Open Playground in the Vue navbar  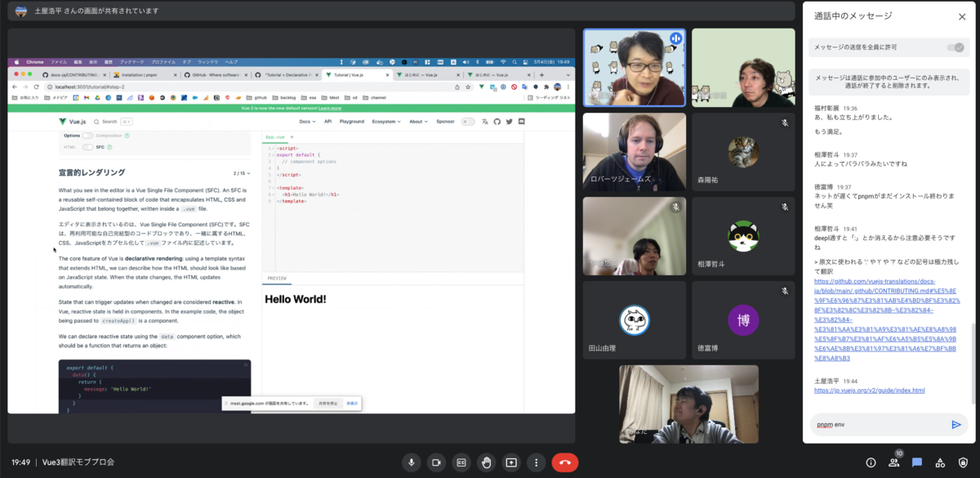(352, 122)
